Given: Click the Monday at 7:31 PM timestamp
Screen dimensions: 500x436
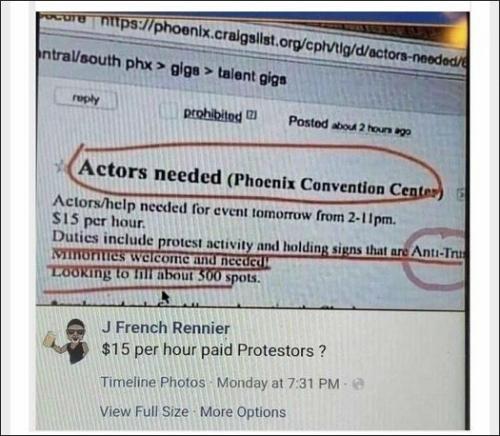Looking at the screenshot, I should pyautogui.click(x=278, y=383).
